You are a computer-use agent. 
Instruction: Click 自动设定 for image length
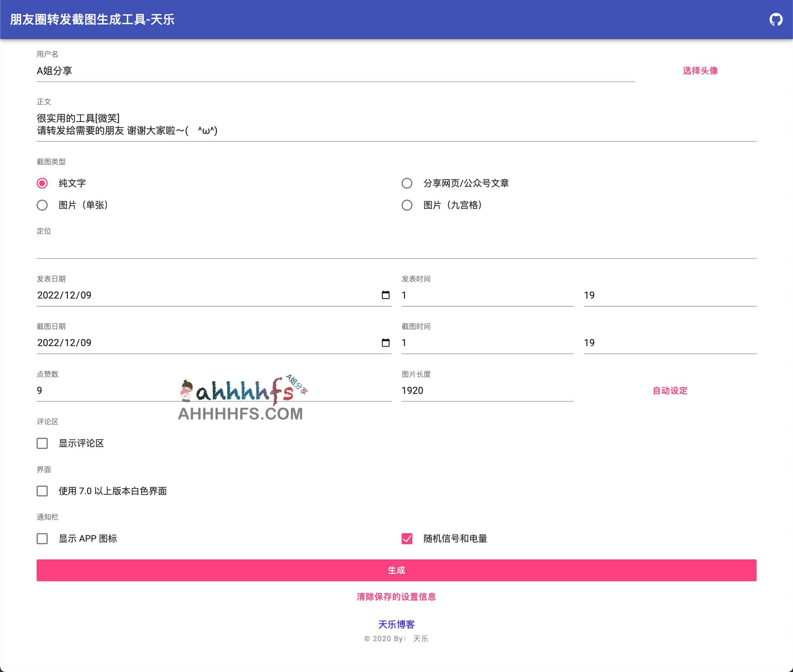tap(670, 390)
